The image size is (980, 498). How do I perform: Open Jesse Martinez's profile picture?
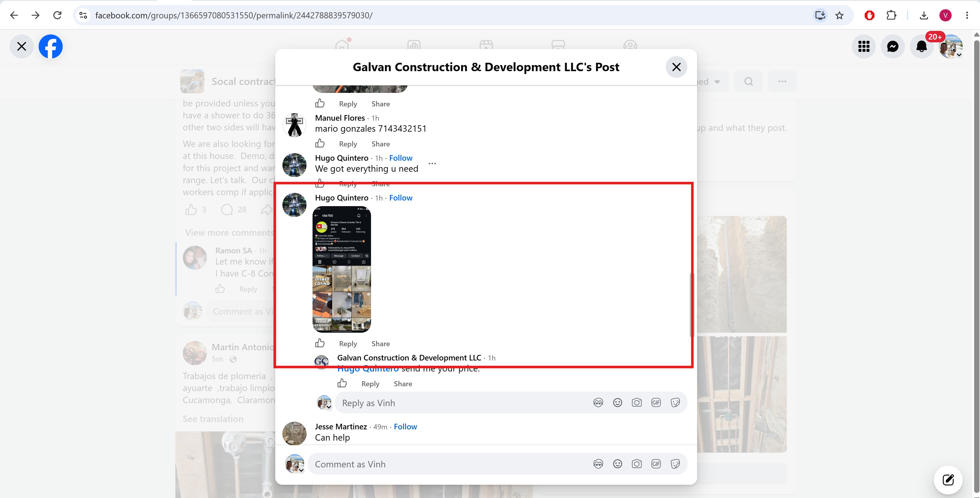pos(294,433)
